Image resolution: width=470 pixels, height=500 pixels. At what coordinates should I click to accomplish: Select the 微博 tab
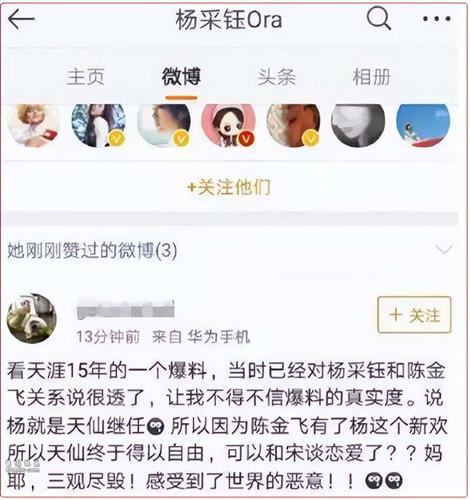[181, 77]
